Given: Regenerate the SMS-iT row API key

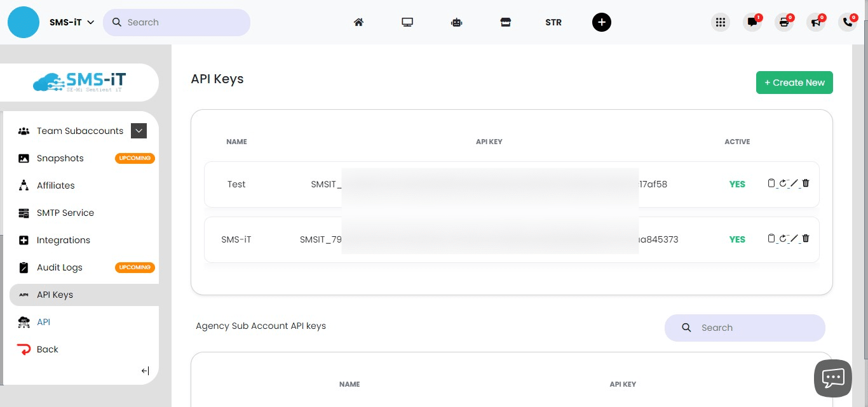Looking at the screenshot, I should click(x=783, y=239).
